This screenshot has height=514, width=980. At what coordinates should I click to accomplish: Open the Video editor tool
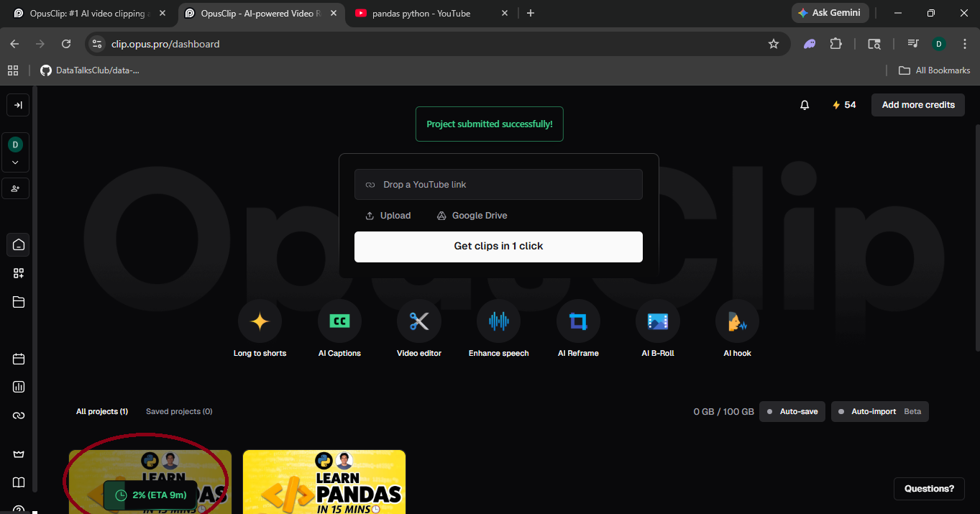tap(419, 329)
